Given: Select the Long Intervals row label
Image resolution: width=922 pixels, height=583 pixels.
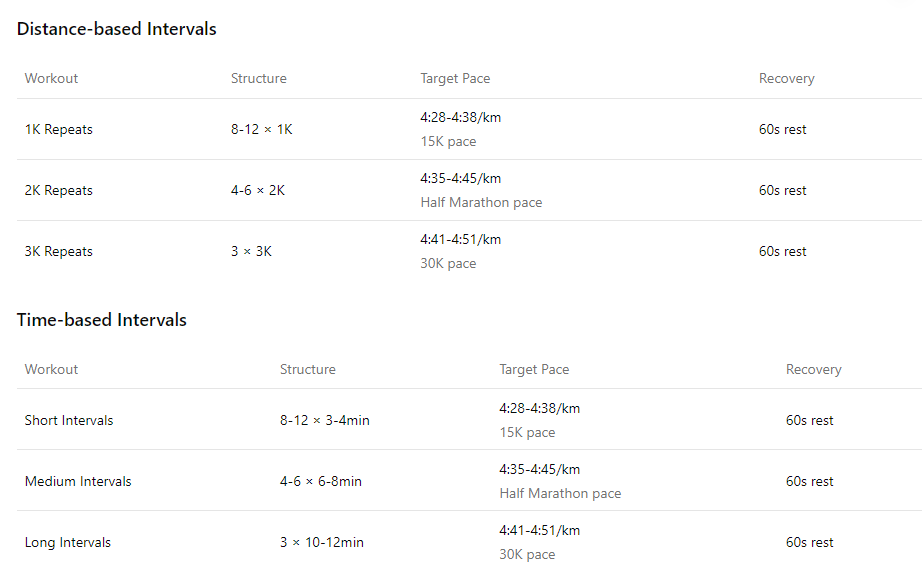Looking at the screenshot, I should 68,542.
